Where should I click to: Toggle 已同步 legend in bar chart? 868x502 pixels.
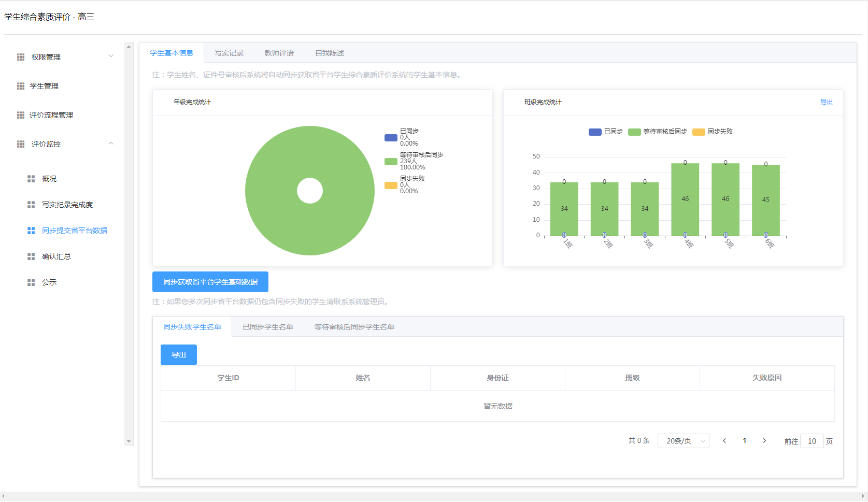(606, 132)
